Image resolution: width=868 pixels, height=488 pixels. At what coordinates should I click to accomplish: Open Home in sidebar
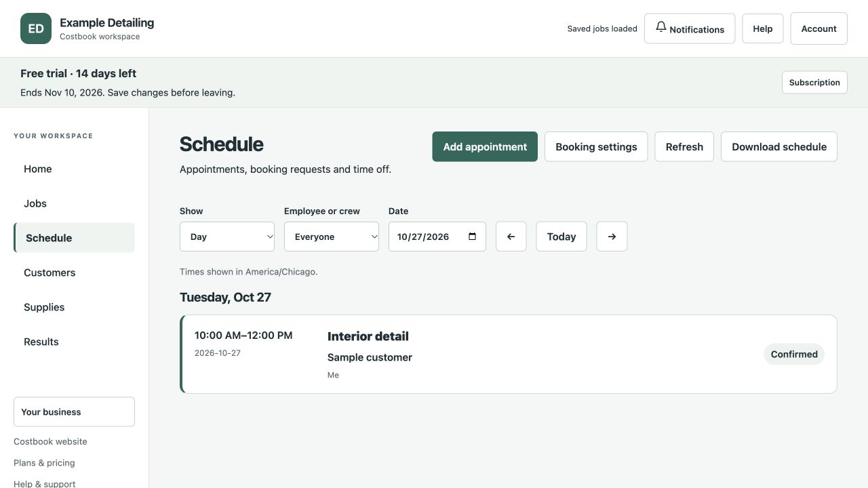[74, 169]
